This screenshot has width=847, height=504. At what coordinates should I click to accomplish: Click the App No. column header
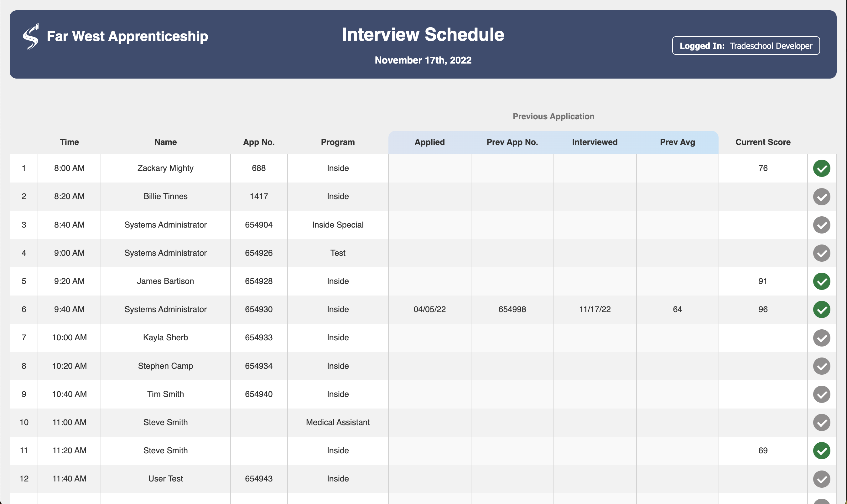258,142
